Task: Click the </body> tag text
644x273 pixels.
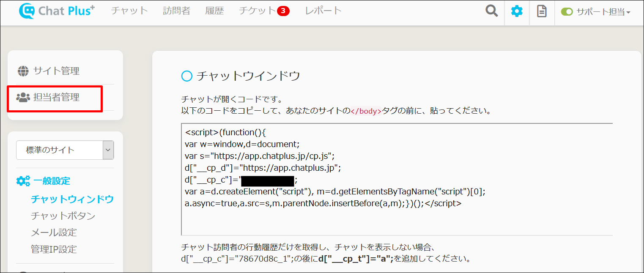Action: click(x=366, y=112)
